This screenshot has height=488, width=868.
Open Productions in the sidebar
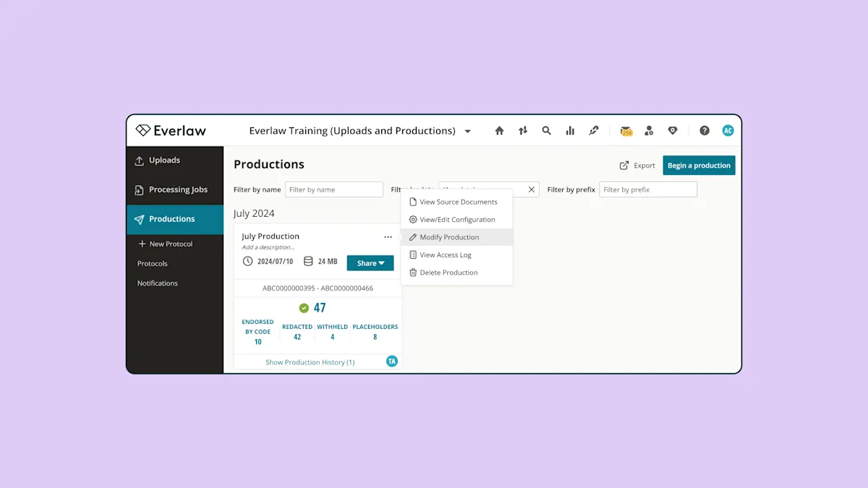(x=175, y=219)
